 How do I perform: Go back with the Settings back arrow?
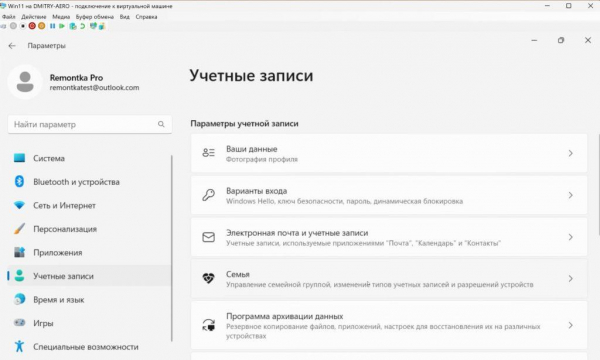pyautogui.click(x=12, y=46)
